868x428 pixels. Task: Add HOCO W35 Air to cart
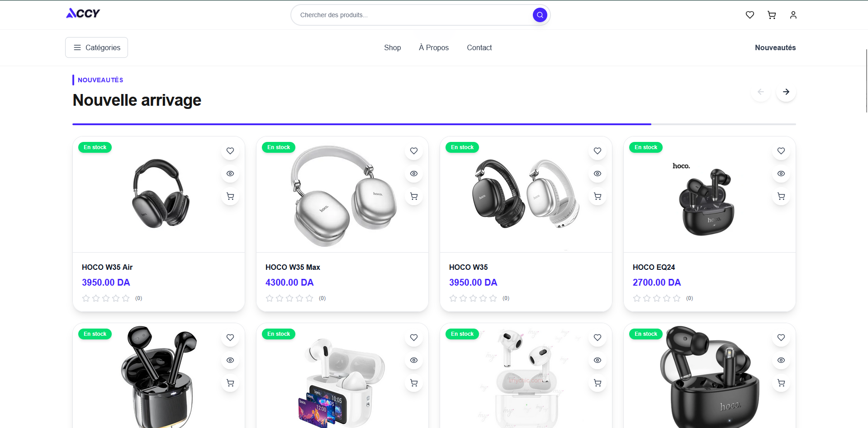click(x=230, y=196)
